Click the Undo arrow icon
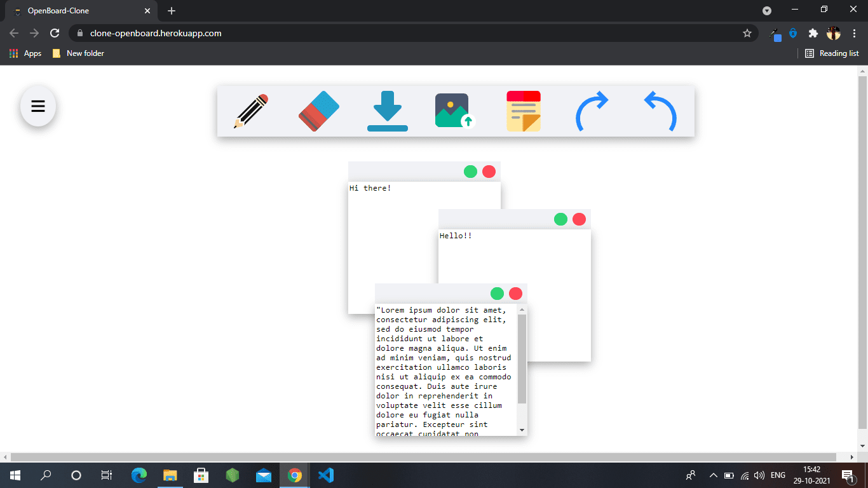868x488 pixels. (x=660, y=112)
